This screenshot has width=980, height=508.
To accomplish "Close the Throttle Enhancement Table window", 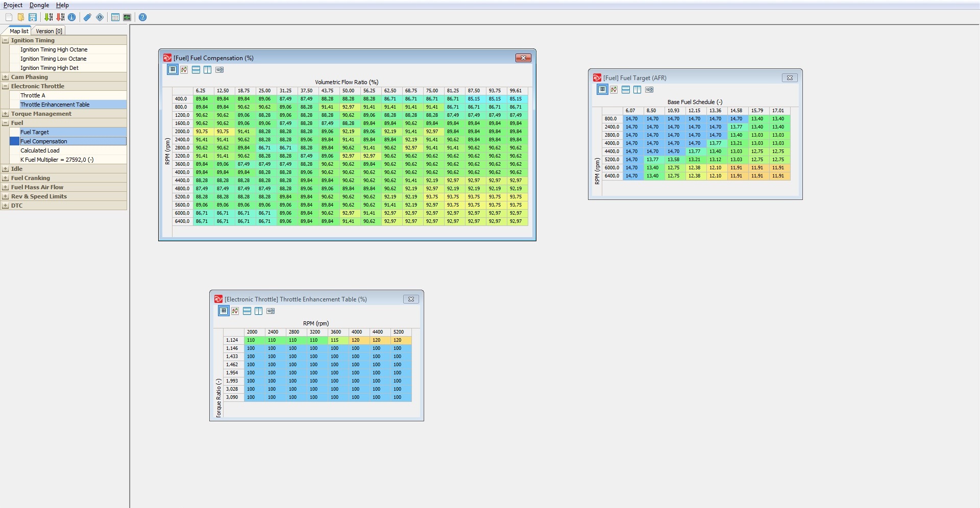I will click(411, 299).
